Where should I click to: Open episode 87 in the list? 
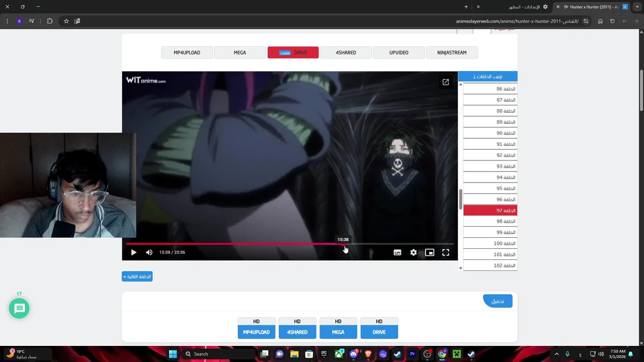(x=490, y=100)
